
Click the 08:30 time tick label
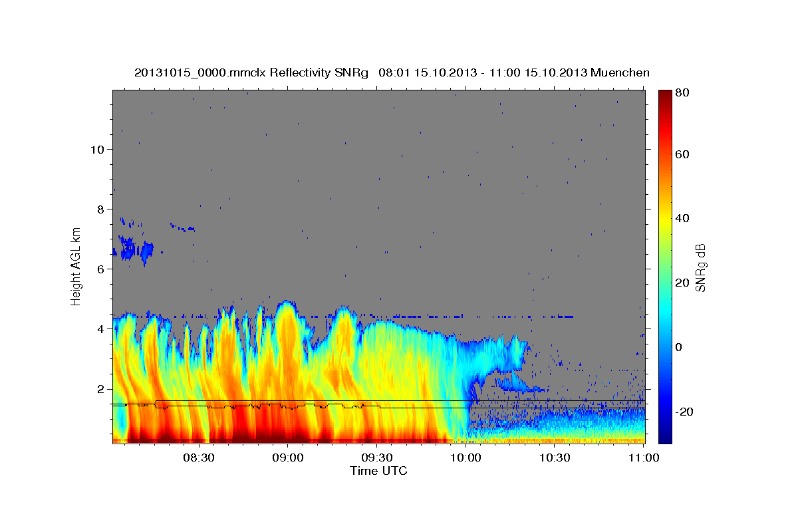(x=198, y=458)
